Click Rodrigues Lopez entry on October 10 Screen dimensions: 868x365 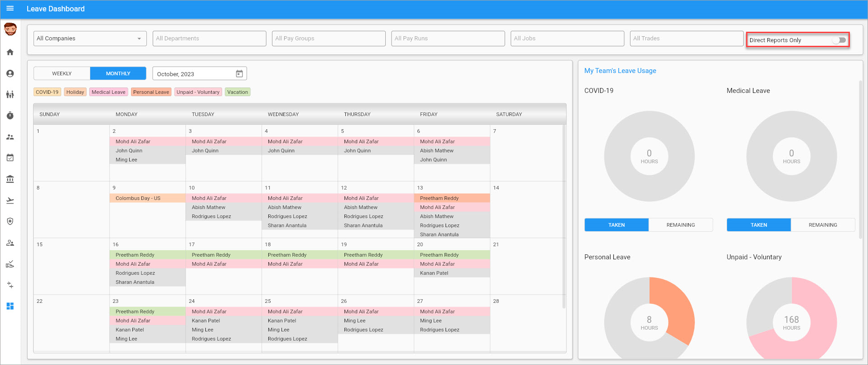tap(223, 216)
